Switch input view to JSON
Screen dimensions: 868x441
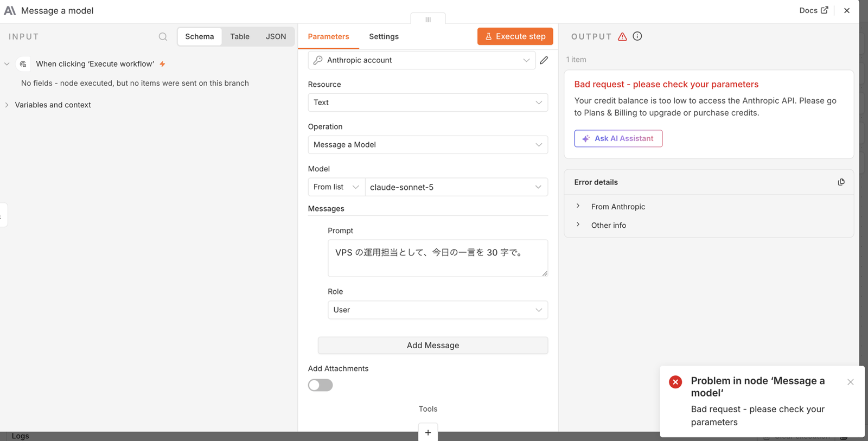pyautogui.click(x=276, y=36)
